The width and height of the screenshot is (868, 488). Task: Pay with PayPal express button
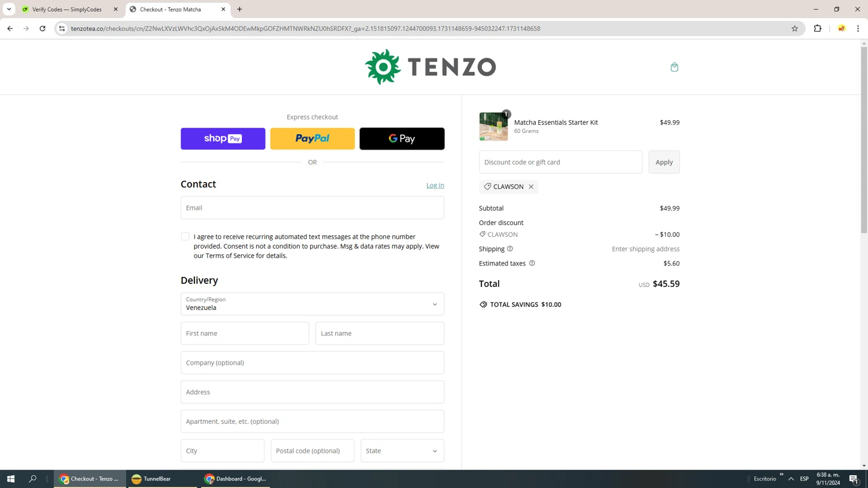(312, 139)
